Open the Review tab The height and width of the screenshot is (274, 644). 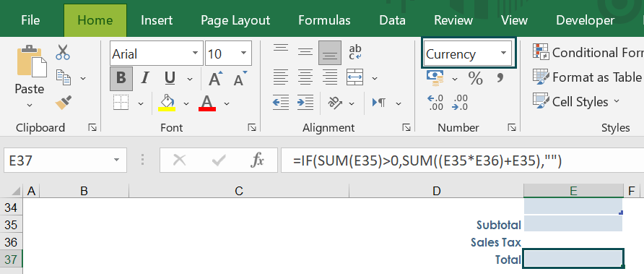[x=454, y=20]
